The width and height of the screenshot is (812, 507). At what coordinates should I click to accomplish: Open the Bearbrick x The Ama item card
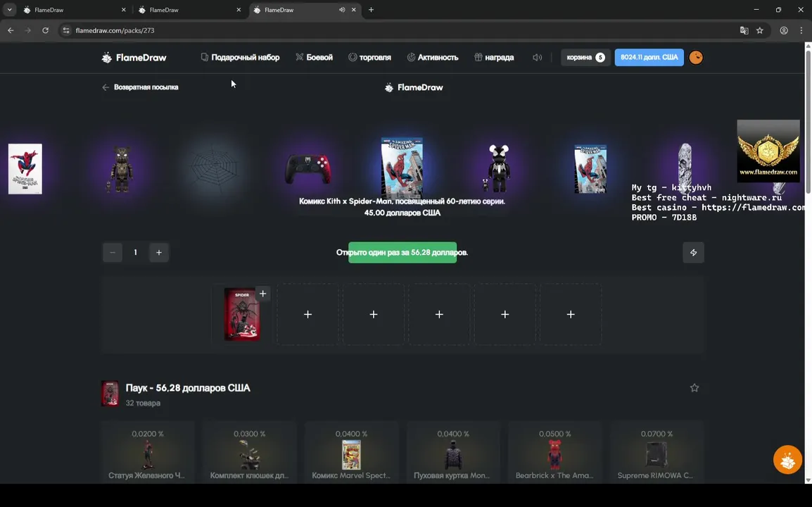click(x=554, y=453)
